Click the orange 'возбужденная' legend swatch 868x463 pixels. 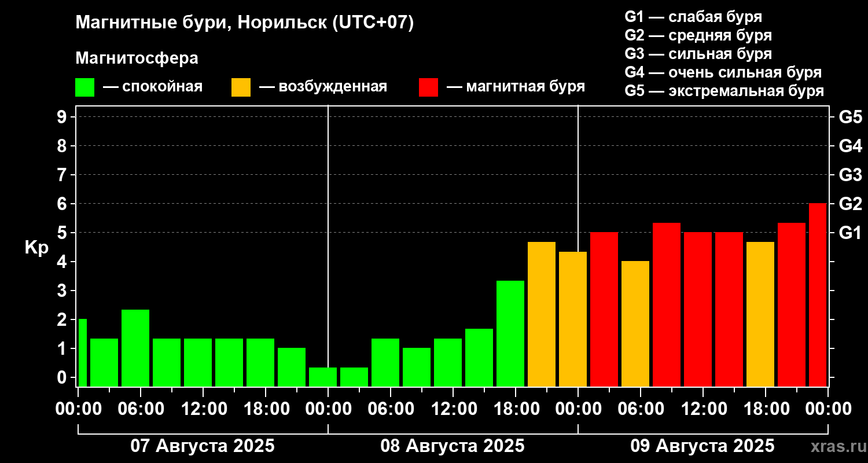click(x=241, y=87)
